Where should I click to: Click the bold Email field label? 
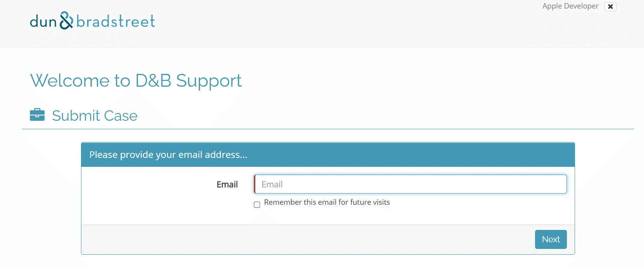tap(227, 185)
